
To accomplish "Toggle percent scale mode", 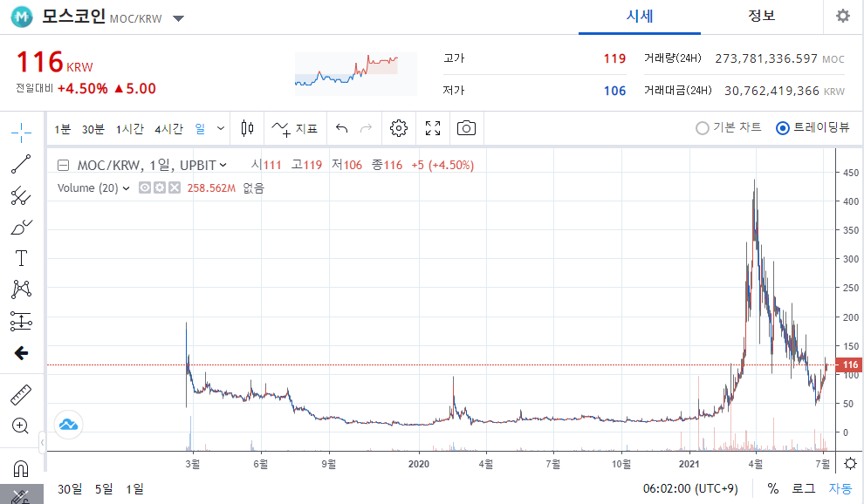I will [x=773, y=488].
